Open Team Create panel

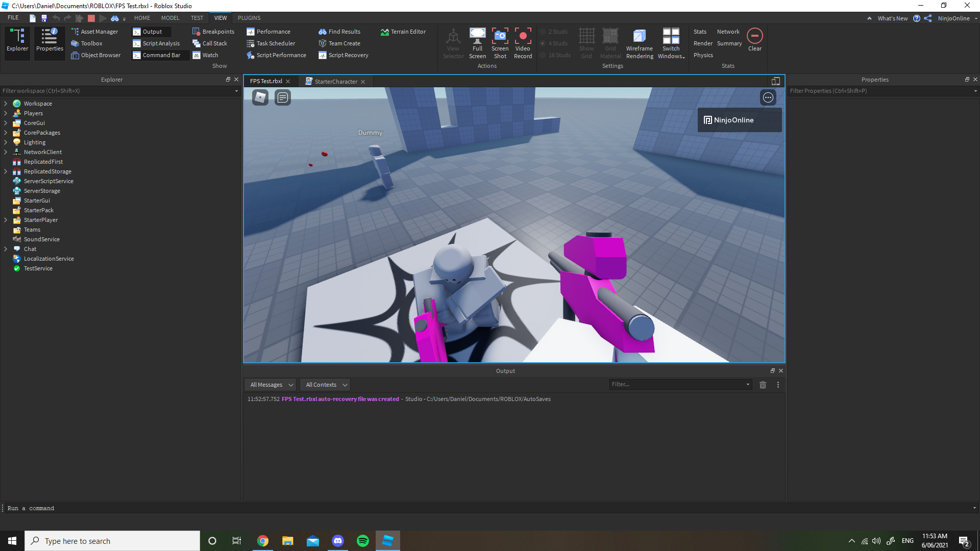click(x=339, y=43)
